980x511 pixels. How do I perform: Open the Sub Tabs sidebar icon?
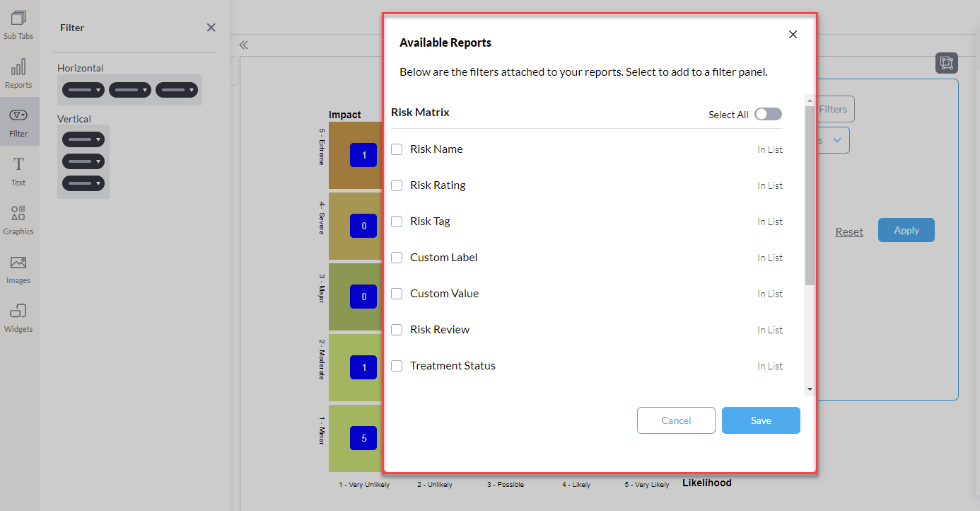pyautogui.click(x=18, y=25)
